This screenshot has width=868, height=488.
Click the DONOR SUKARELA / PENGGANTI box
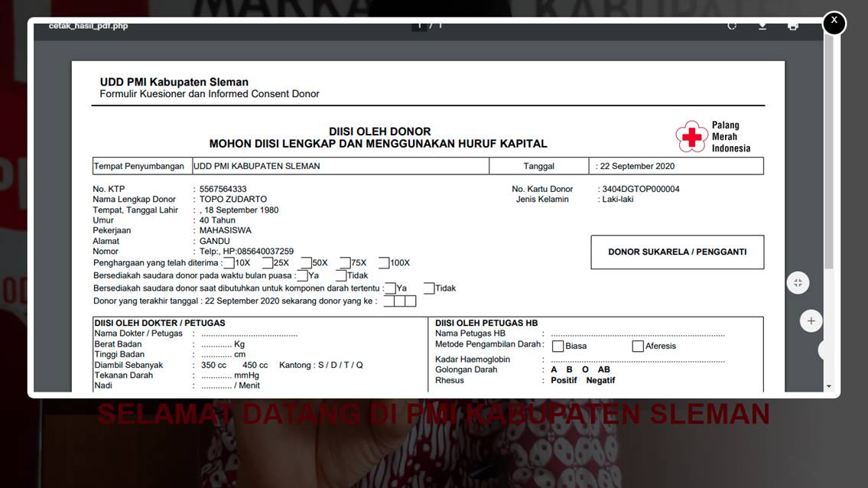click(x=677, y=252)
